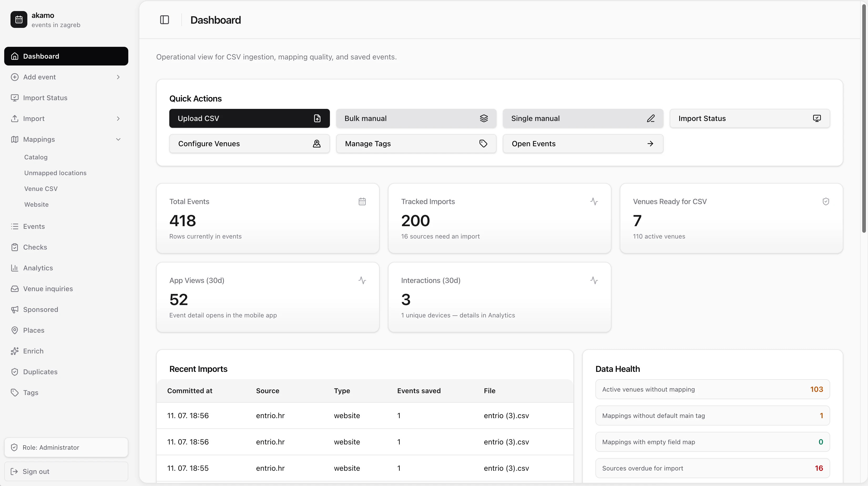Click the Configure Venues button
The width and height of the screenshot is (868, 486).
click(249, 144)
